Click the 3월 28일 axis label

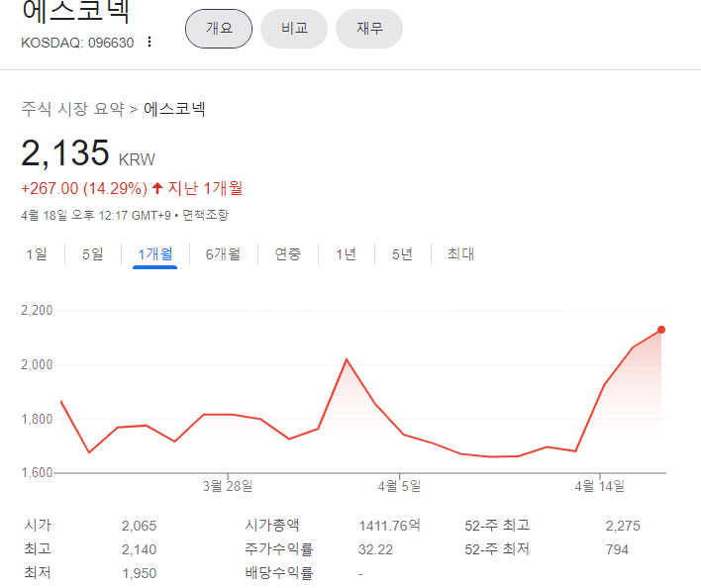click(x=228, y=486)
